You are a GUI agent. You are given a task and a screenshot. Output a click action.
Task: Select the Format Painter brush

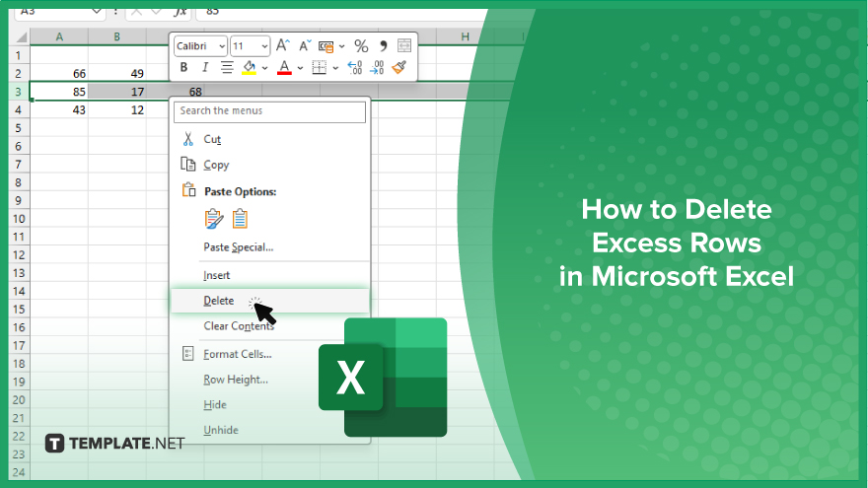click(x=399, y=67)
